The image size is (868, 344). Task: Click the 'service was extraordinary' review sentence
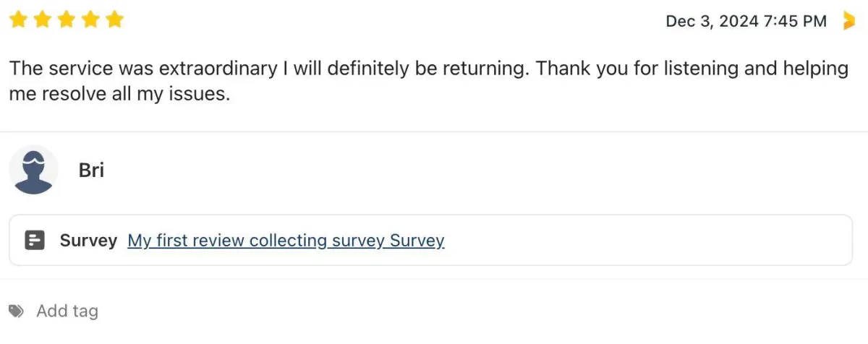[x=145, y=69]
